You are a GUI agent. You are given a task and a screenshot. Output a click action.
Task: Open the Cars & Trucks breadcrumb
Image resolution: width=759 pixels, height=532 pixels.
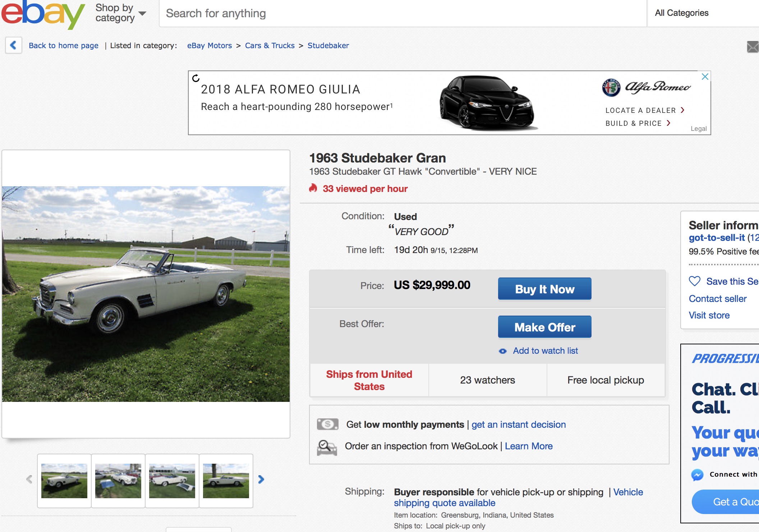[x=270, y=46]
